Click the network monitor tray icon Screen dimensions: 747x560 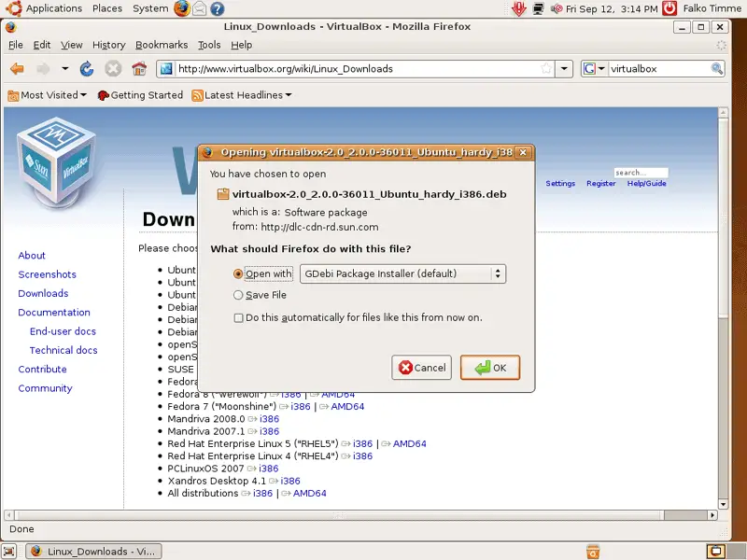point(539,8)
